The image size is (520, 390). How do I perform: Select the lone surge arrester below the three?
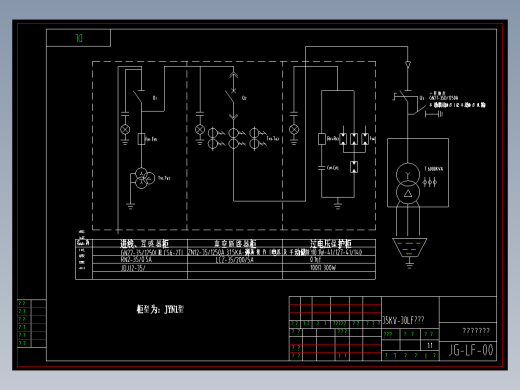(x=354, y=167)
